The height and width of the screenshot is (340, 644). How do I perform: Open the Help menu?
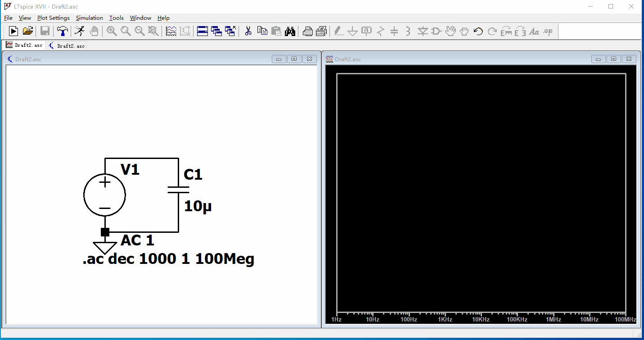click(163, 18)
